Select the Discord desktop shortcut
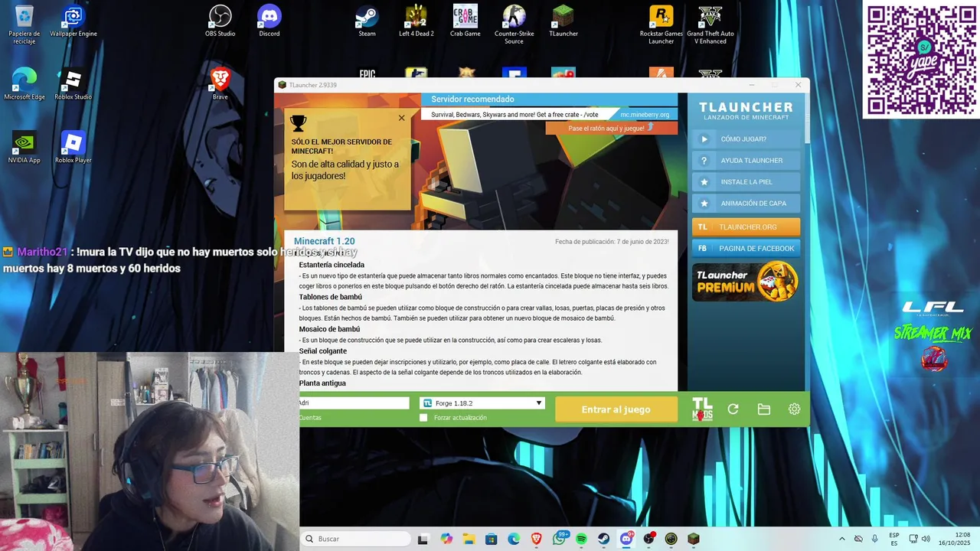980x551 pixels. click(x=269, y=21)
